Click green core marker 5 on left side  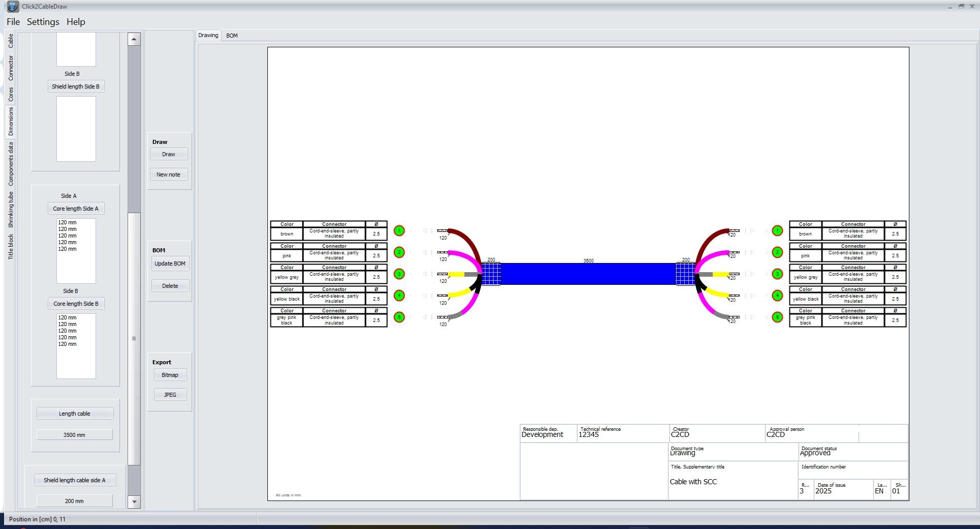399,317
